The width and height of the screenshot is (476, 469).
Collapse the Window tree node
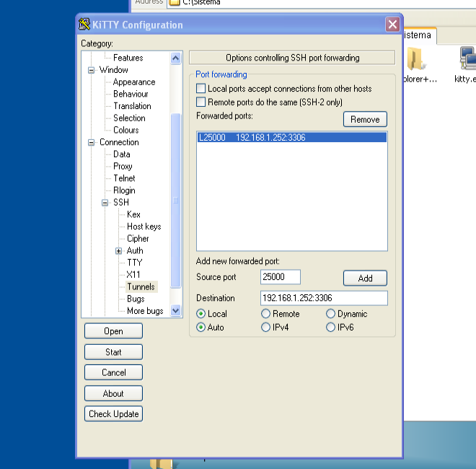tap(91, 70)
